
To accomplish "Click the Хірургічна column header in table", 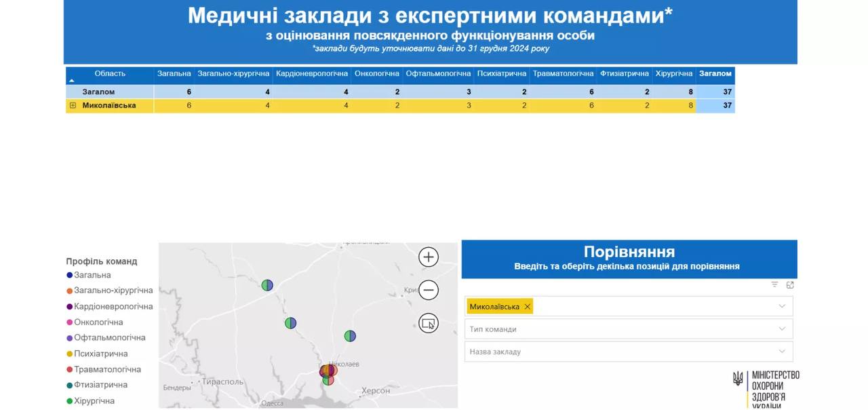I will (x=674, y=74).
